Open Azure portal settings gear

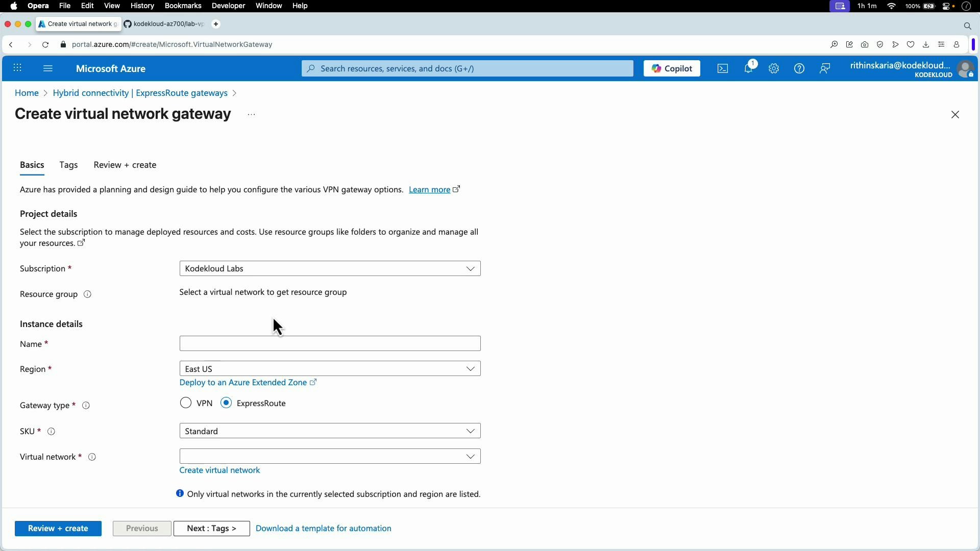tap(773, 68)
